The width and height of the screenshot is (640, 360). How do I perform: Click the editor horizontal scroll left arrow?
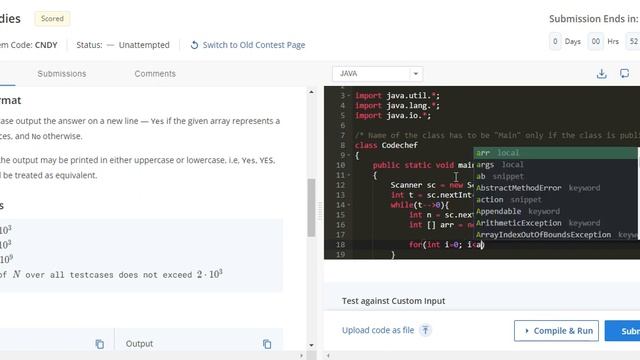click(328, 356)
